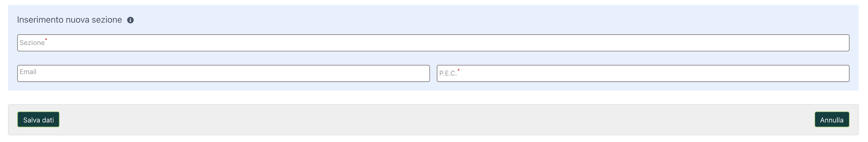Focus the Sezione input field

[x=433, y=43]
